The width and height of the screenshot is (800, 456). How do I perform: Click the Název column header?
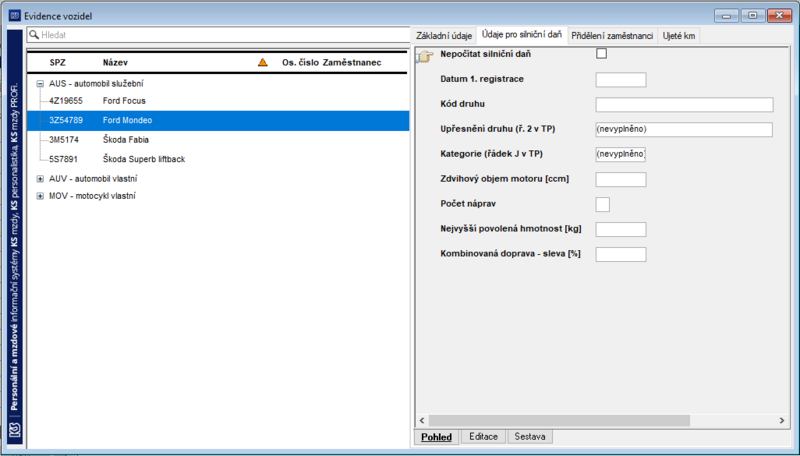(115, 63)
